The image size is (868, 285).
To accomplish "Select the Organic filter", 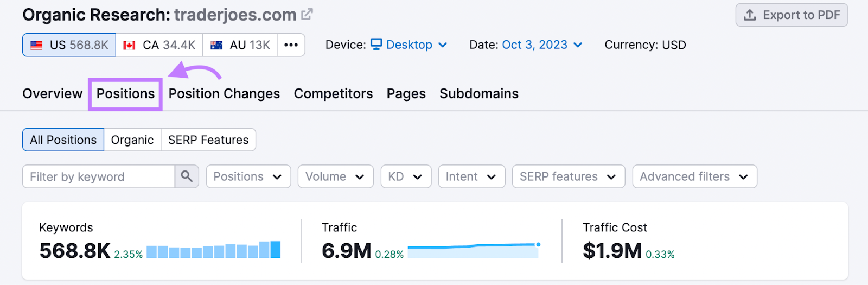I will [x=132, y=140].
